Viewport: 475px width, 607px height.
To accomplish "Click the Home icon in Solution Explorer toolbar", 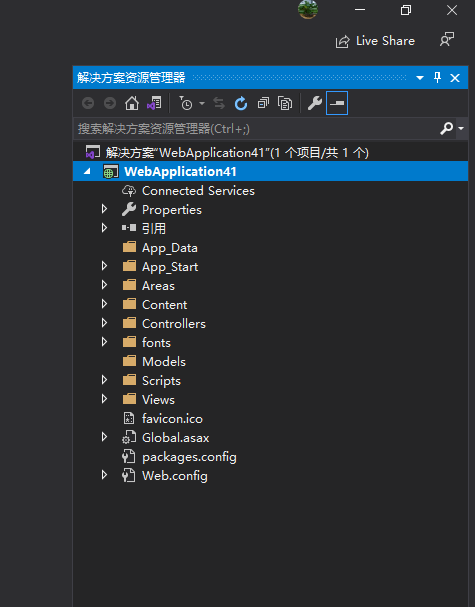I will (132, 103).
